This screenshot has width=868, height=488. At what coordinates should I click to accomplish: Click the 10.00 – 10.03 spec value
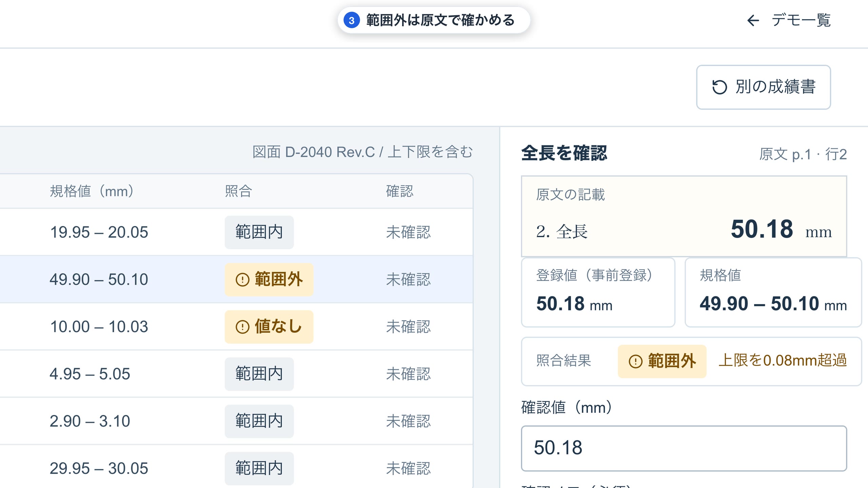coord(99,327)
